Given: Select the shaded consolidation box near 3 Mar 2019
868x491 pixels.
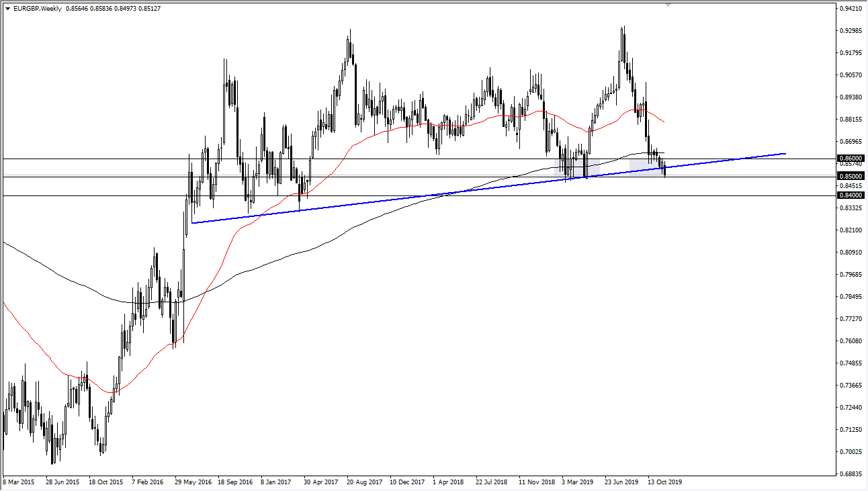Looking at the screenshot, I should tap(578, 166).
